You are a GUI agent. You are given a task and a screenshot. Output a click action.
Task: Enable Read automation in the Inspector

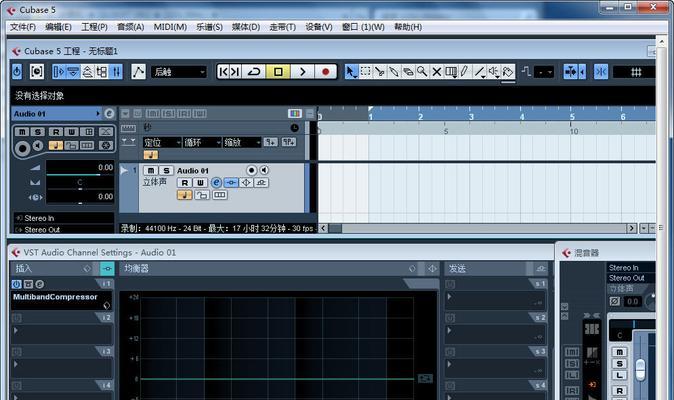tap(55, 131)
